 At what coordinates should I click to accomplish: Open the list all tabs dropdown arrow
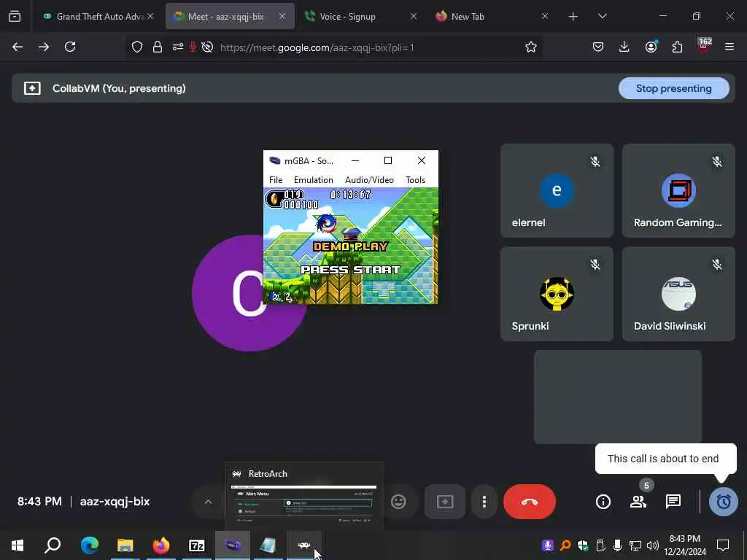pyautogui.click(x=602, y=17)
